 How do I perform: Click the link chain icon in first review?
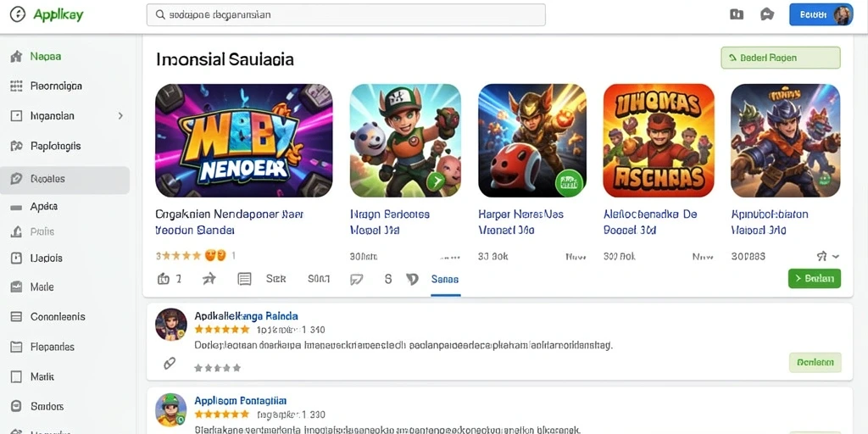[x=170, y=363]
